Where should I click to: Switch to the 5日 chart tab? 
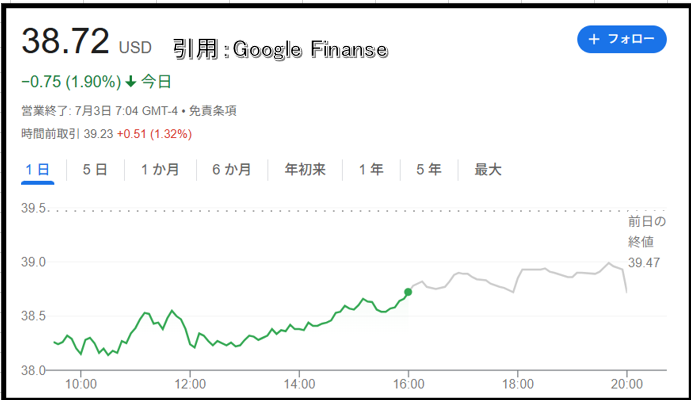click(95, 170)
